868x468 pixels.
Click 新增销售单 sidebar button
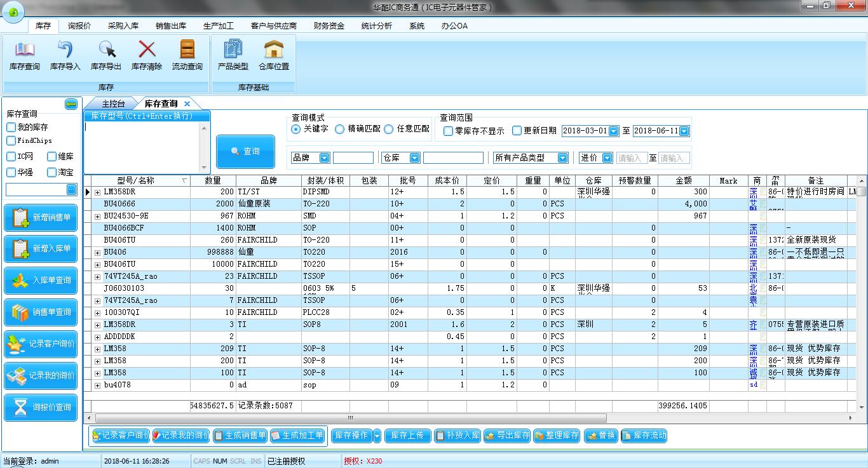[x=41, y=217]
